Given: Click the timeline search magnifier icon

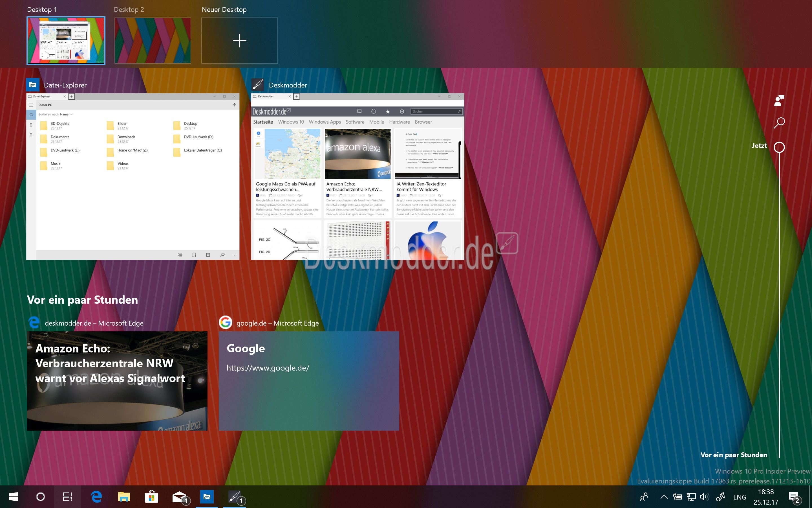Looking at the screenshot, I should point(779,123).
